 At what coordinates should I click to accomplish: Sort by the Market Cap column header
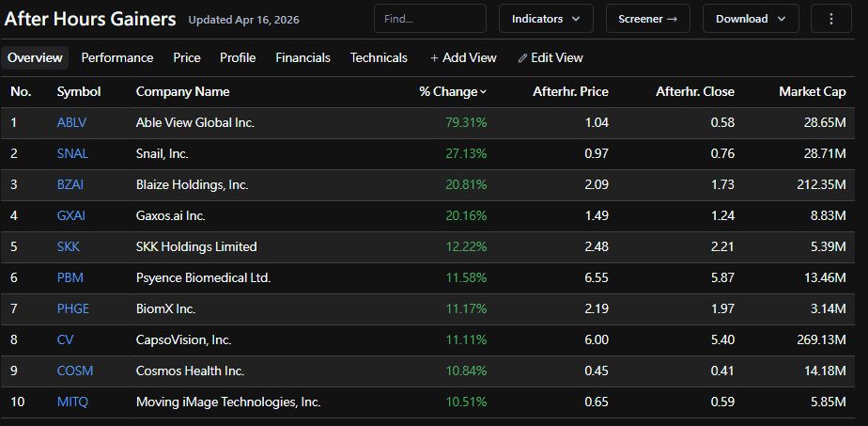click(812, 91)
